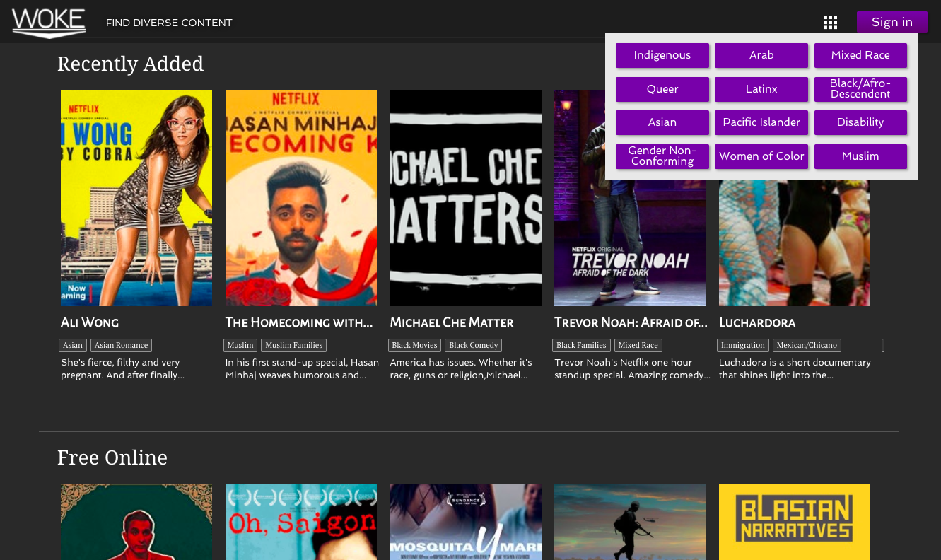Image resolution: width=941 pixels, height=560 pixels.
Task: Click the Ali Wong title
Action: (90, 322)
